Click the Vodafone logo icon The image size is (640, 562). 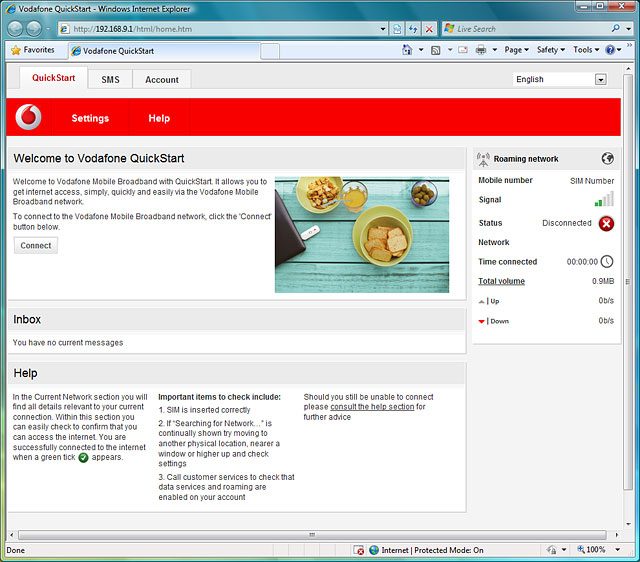point(29,118)
